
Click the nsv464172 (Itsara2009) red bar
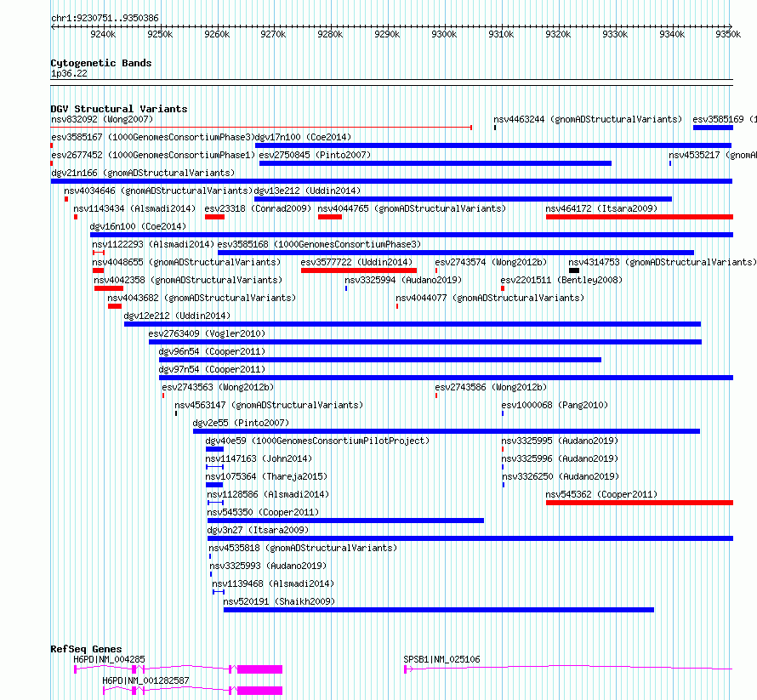640,217
